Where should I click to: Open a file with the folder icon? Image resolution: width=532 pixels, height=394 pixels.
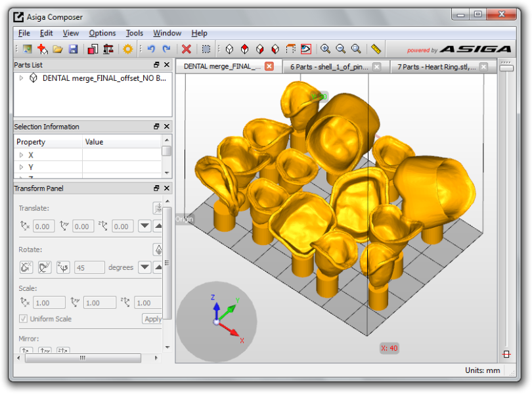pos(58,49)
